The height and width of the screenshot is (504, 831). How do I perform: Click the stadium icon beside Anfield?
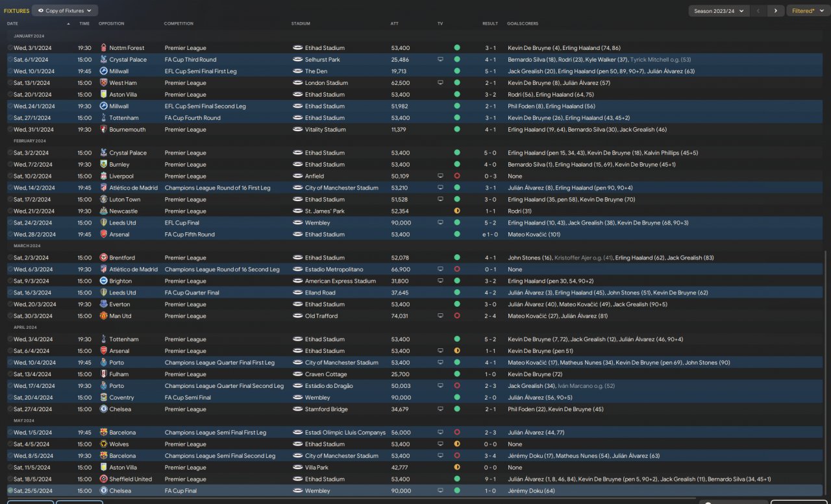[x=297, y=176]
